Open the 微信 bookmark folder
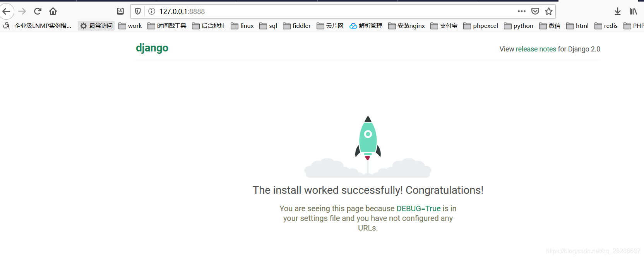644x258 pixels. click(550, 26)
